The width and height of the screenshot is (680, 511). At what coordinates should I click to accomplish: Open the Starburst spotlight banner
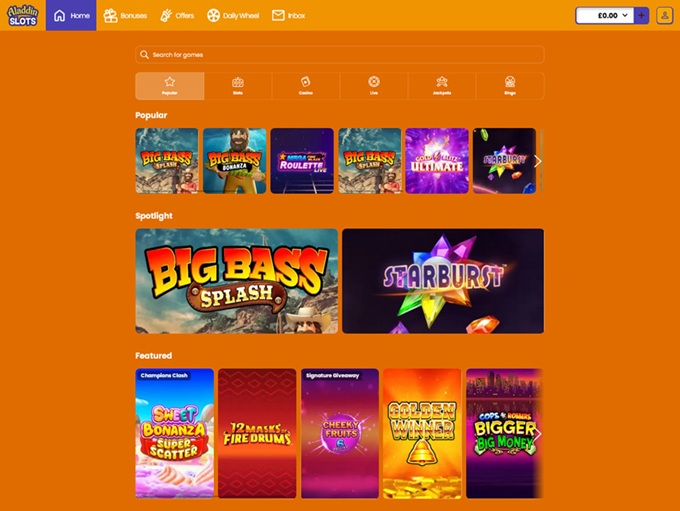coord(443,281)
